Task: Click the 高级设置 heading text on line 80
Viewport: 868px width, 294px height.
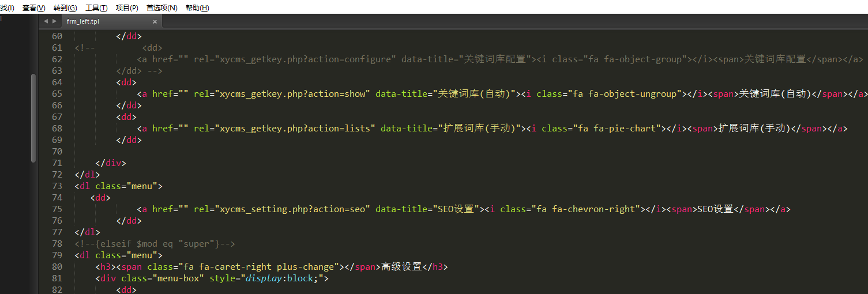Action: click(401, 267)
